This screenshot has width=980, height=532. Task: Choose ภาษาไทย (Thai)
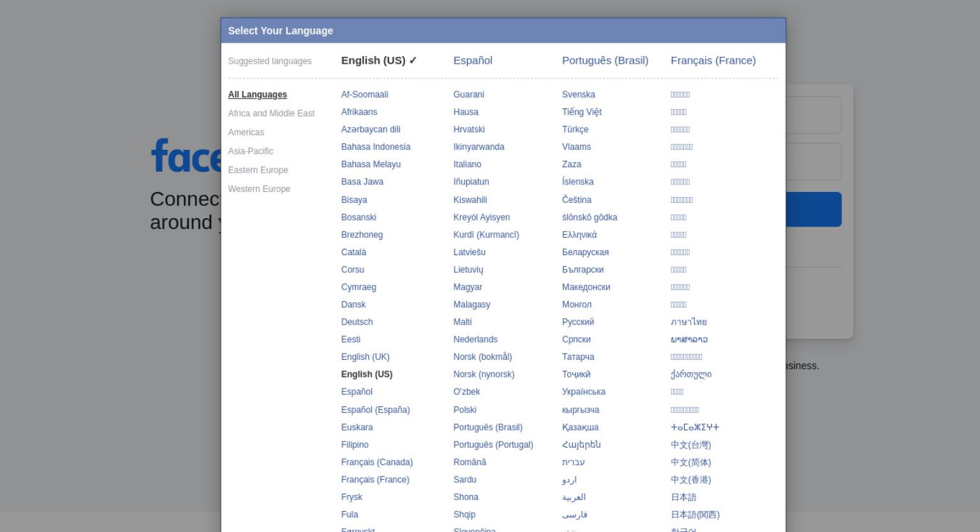click(689, 322)
